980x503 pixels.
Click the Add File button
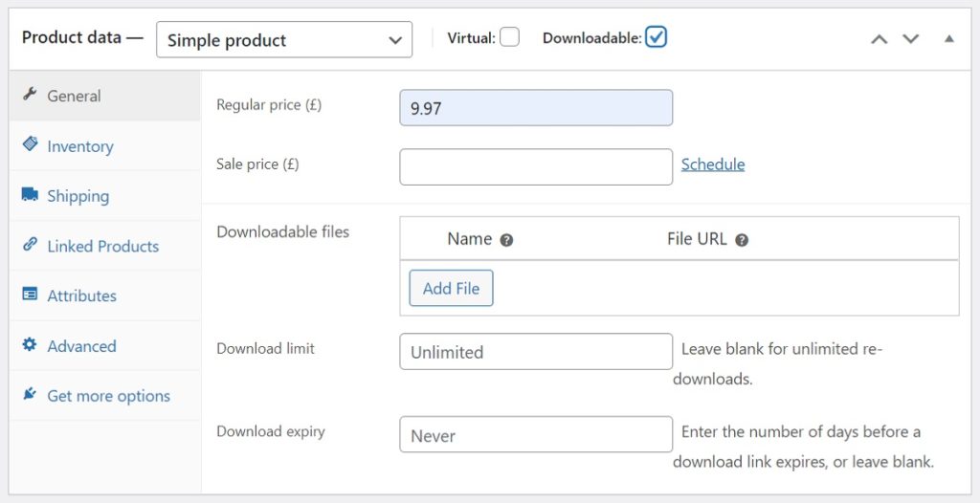pyautogui.click(x=452, y=288)
